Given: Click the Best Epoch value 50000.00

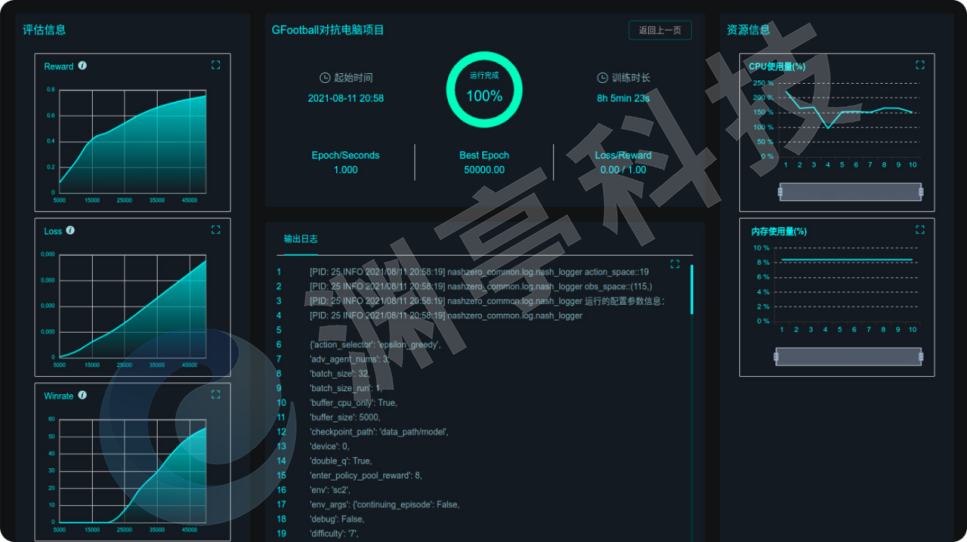Looking at the screenshot, I should (484, 170).
